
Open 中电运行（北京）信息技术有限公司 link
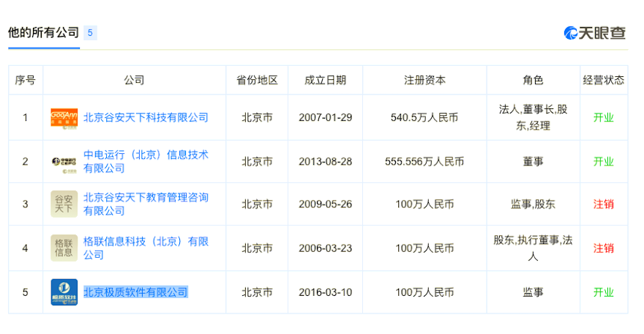[x=146, y=161]
